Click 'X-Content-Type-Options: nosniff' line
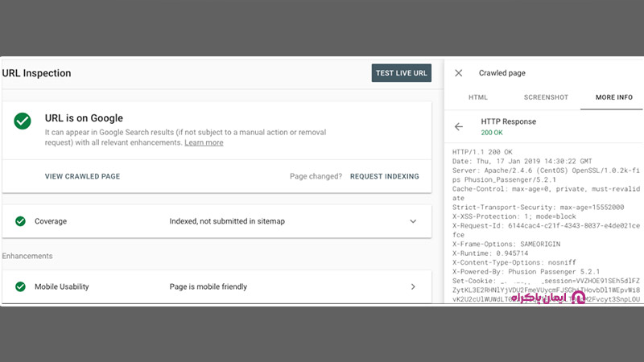Screen dimensions: 644x362 [514, 262]
